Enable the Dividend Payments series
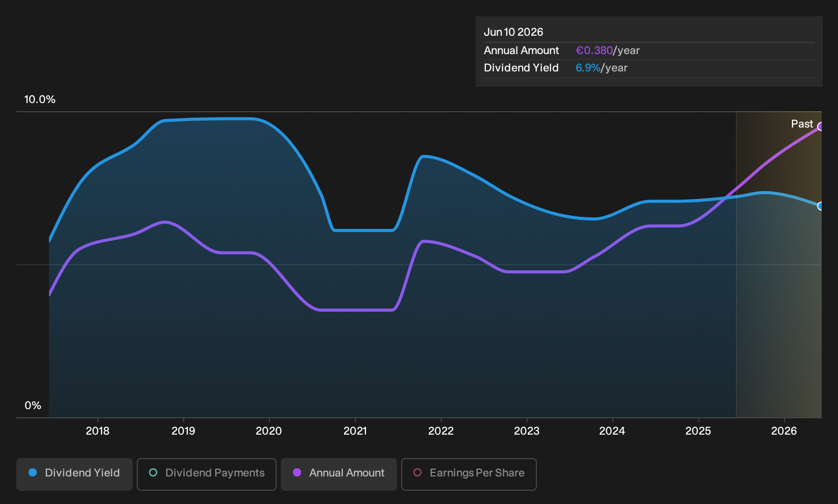This screenshot has width=838, height=504. pos(207,474)
